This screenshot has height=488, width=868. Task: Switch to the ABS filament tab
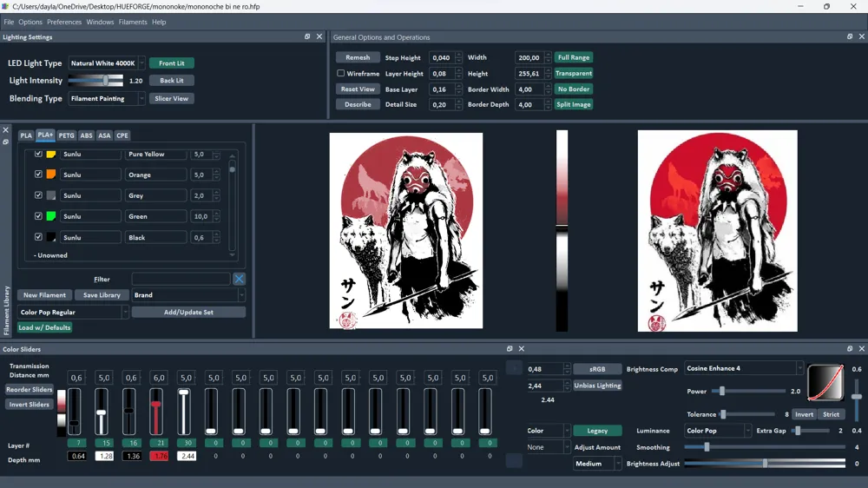86,135
